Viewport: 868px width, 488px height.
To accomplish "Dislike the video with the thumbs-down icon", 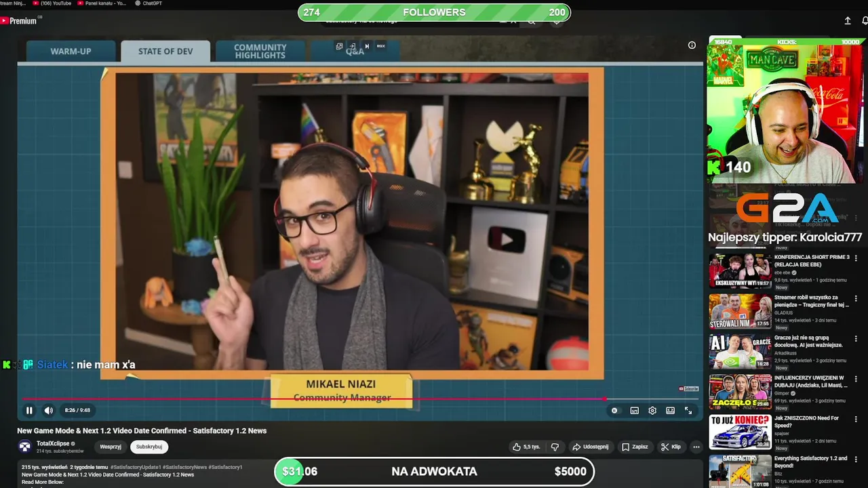I will point(555,447).
